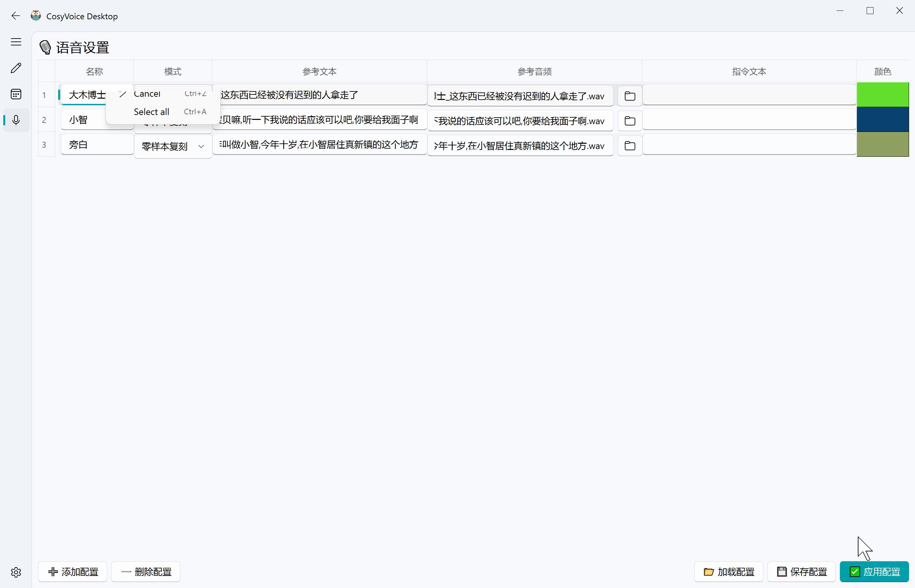
Task: Pick the bright green color swatch
Action: tap(882, 94)
